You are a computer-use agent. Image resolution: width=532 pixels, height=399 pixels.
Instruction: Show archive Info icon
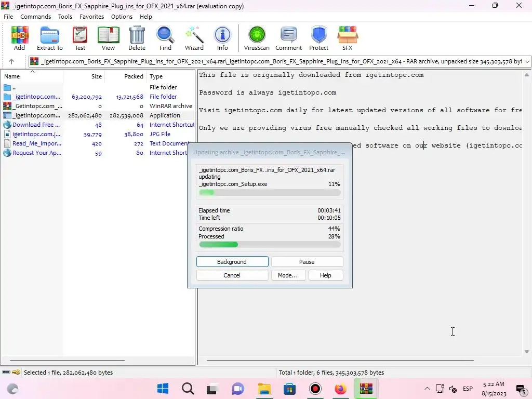(222, 38)
